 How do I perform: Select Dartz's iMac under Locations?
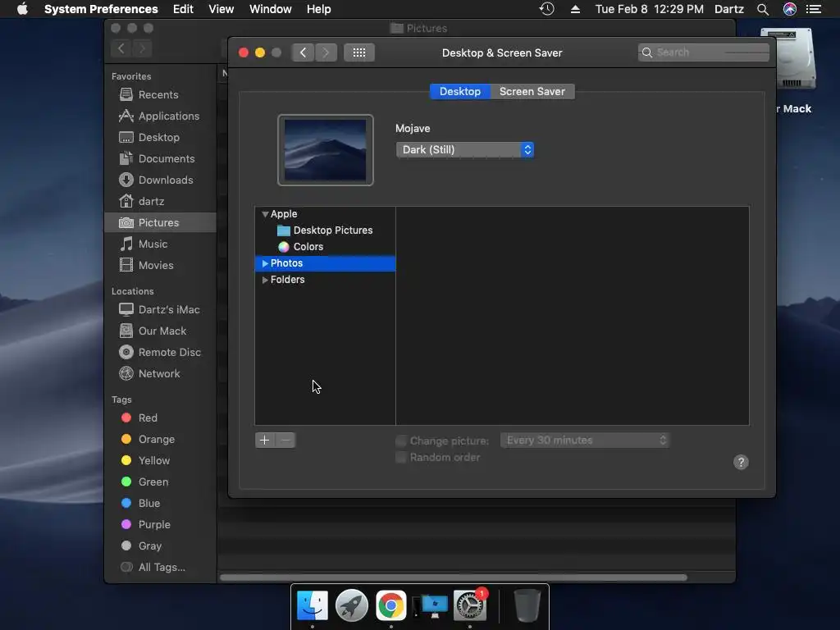160,309
